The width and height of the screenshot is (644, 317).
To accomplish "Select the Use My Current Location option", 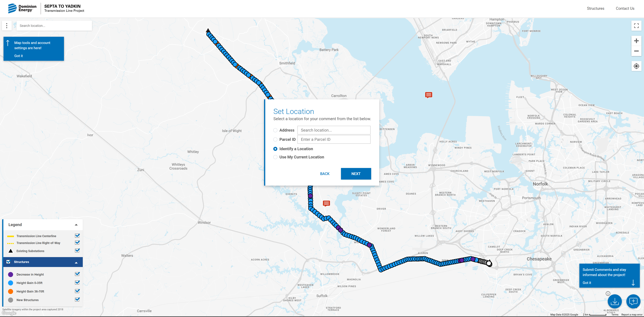I will coord(275,157).
